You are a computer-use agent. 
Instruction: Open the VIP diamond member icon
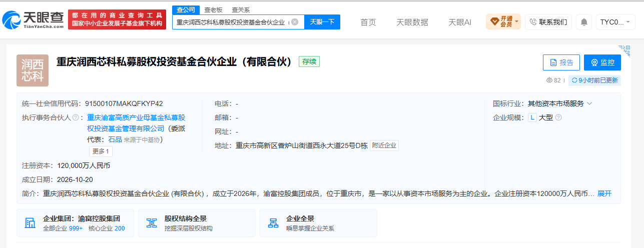[x=494, y=21]
